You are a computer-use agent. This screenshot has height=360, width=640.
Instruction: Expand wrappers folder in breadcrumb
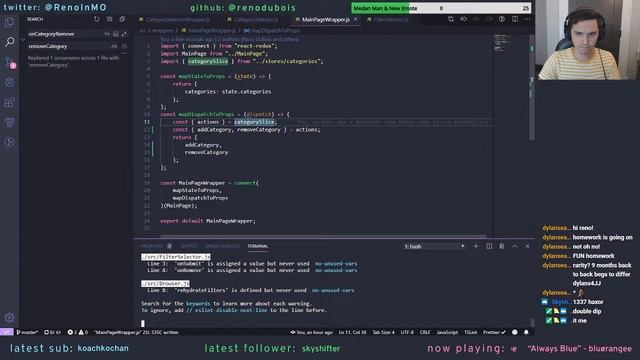(163, 31)
